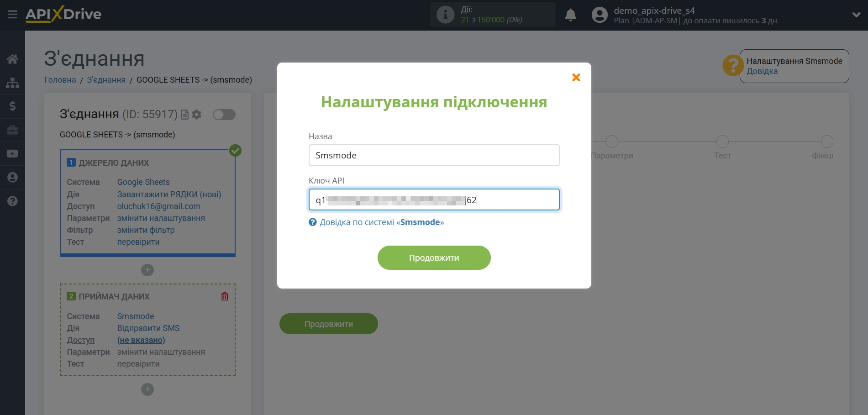Open the Довідка help link
The height and width of the screenshot is (415, 868).
pyautogui.click(x=762, y=71)
